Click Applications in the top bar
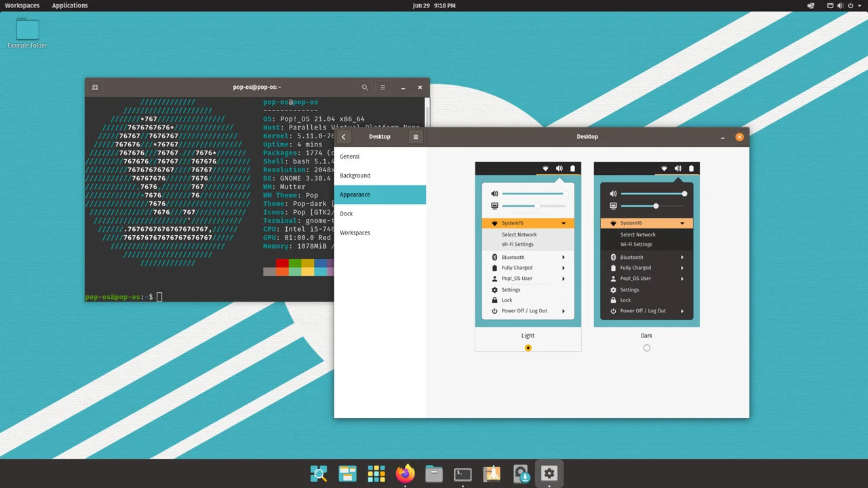 69,5
